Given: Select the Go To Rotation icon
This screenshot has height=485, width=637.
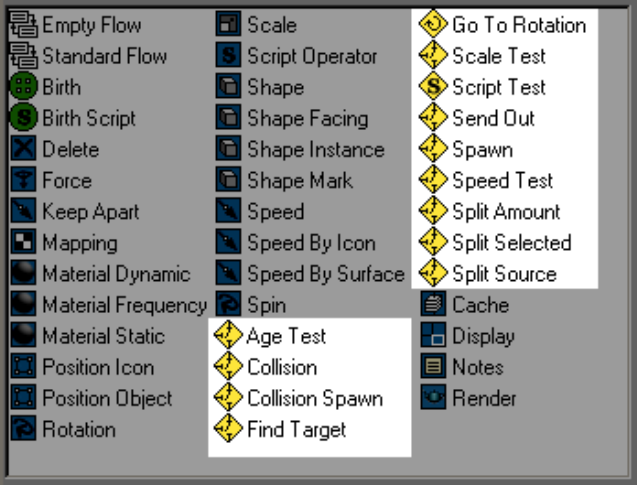Looking at the screenshot, I should 433,25.
